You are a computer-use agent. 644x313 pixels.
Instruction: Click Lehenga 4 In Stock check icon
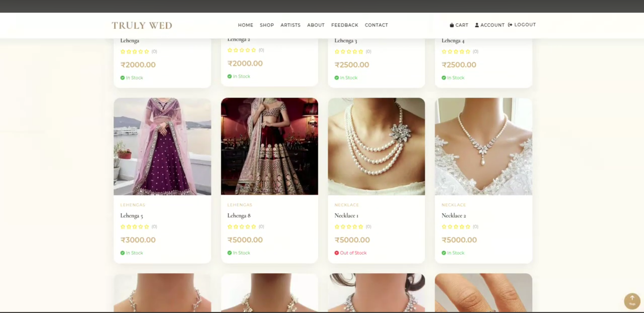(x=444, y=78)
